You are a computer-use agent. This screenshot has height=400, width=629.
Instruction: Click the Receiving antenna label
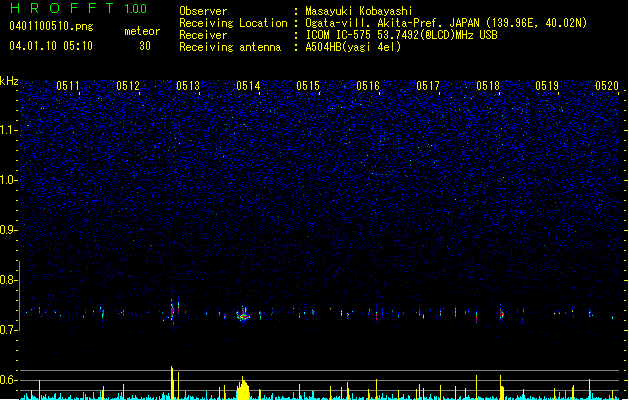click(x=230, y=47)
